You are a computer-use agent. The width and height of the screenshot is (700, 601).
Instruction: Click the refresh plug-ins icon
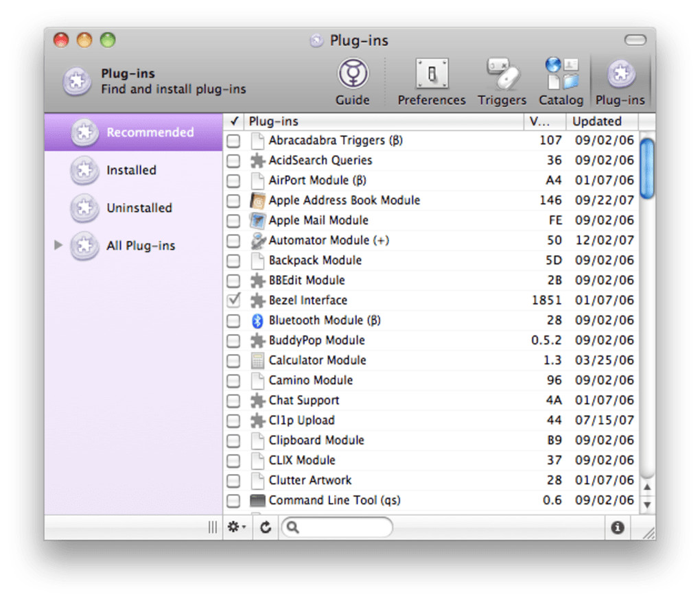click(266, 528)
